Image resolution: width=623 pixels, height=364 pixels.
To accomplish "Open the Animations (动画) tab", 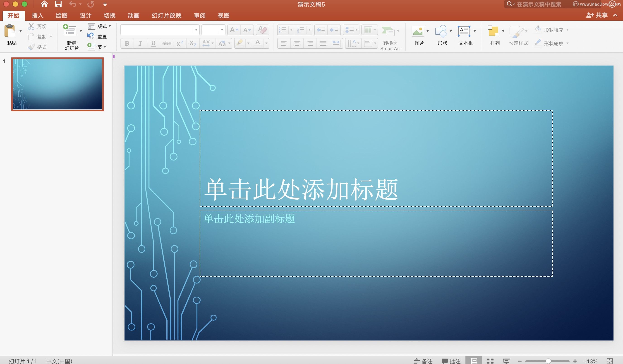I will pos(133,16).
